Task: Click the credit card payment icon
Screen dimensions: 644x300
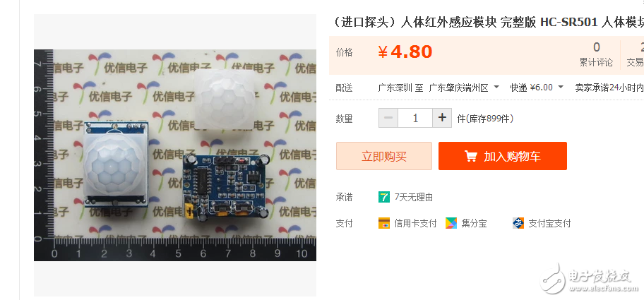Action: (x=383, y=223)
